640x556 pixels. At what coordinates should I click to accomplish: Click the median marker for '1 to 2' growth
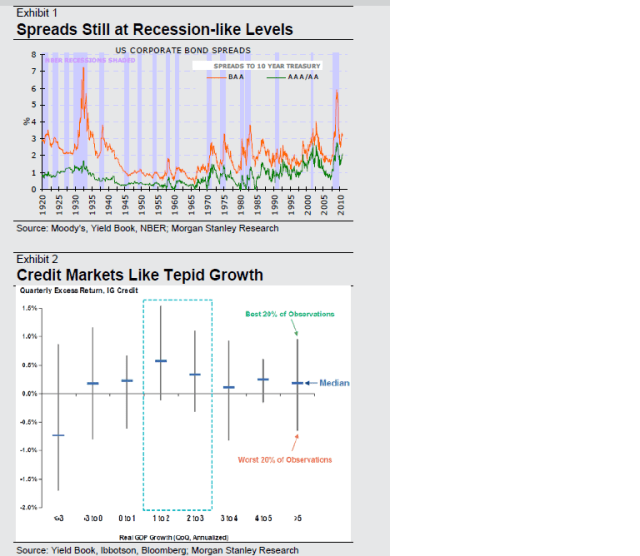click(160, 360)
